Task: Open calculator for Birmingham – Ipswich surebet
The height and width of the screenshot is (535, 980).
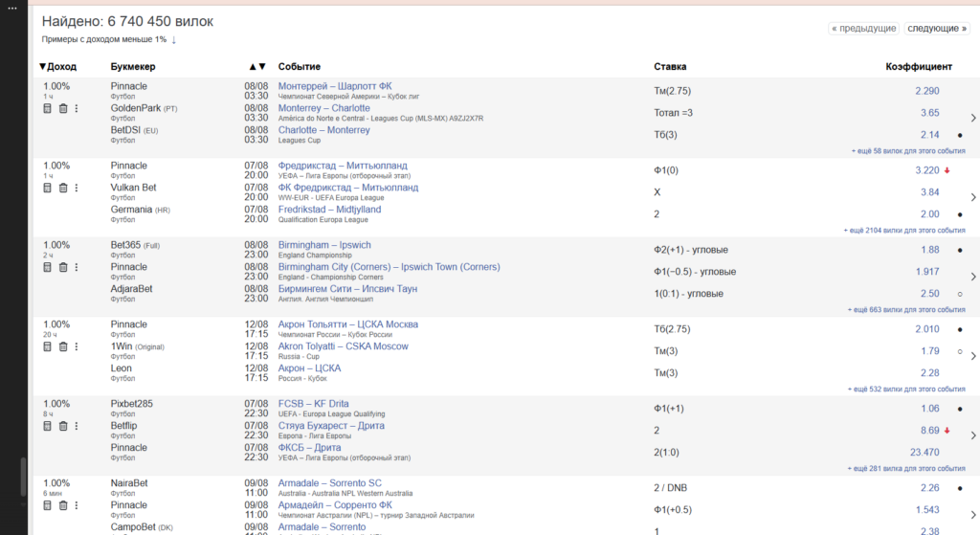Action: click(47, 268)
